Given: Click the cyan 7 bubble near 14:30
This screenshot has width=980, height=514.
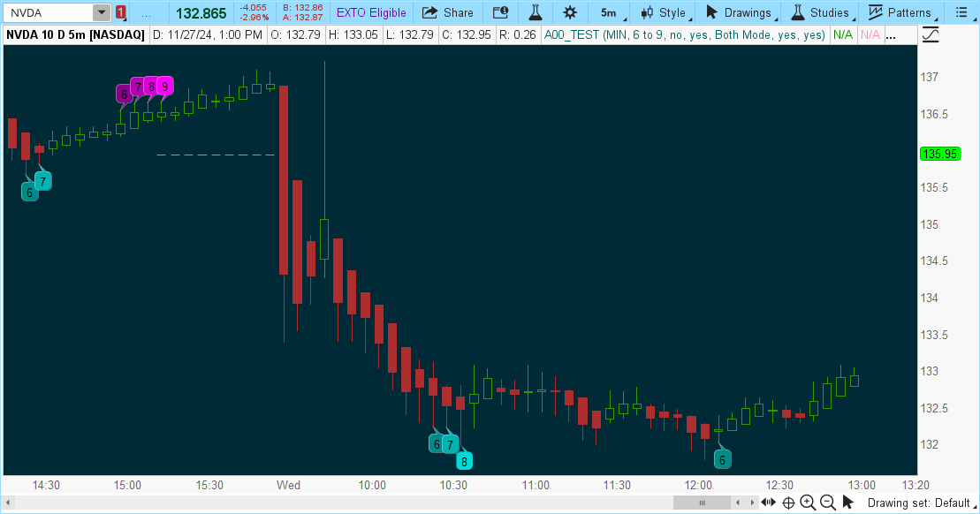Looking at the screenshot, I should [42, 182].
